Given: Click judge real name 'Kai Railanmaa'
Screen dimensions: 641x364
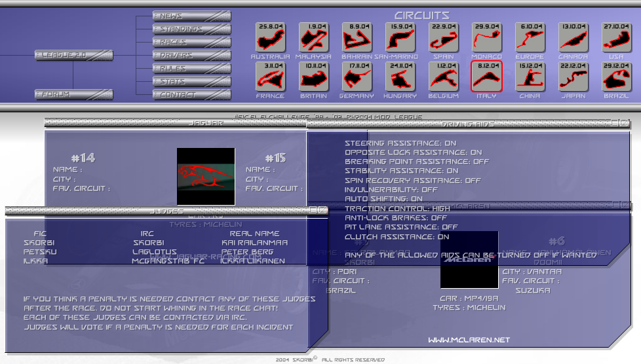Looking at the screenshot, I should pyautogui.click(x=254, y=243).
